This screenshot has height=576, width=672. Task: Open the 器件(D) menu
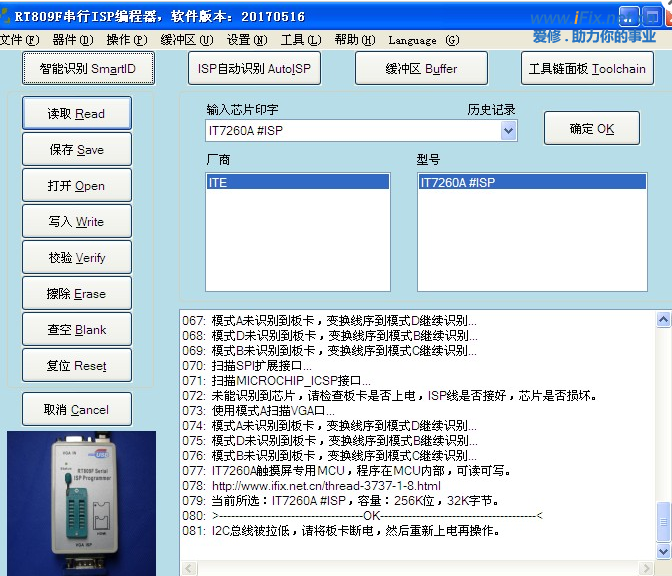click(x=72, y=40)
